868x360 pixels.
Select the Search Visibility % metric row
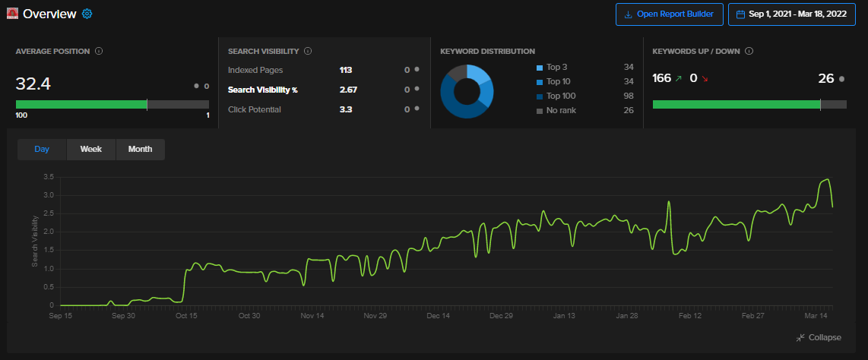(x=324, y=90)
